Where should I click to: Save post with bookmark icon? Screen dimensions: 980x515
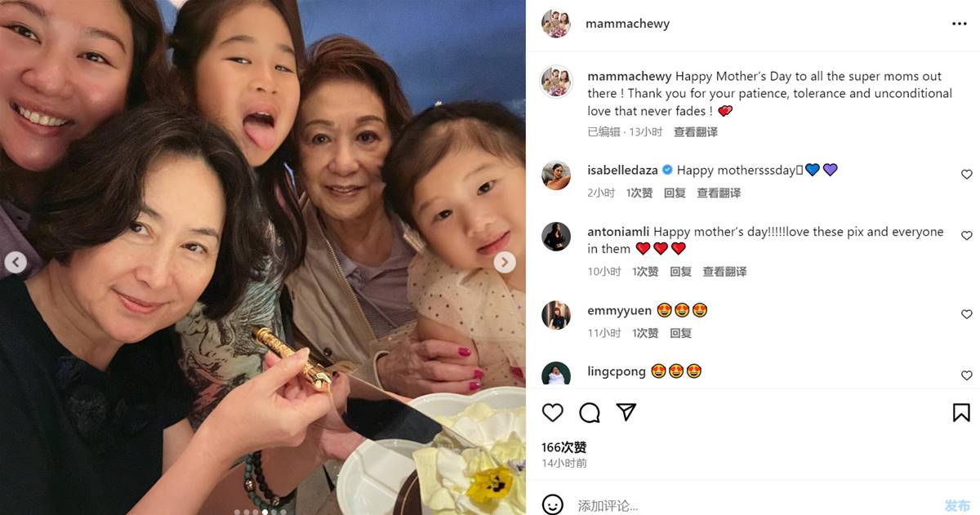[961, 412]
